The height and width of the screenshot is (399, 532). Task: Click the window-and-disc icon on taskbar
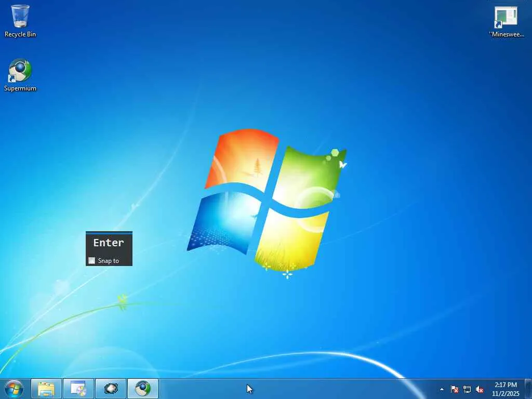(78, 389)
